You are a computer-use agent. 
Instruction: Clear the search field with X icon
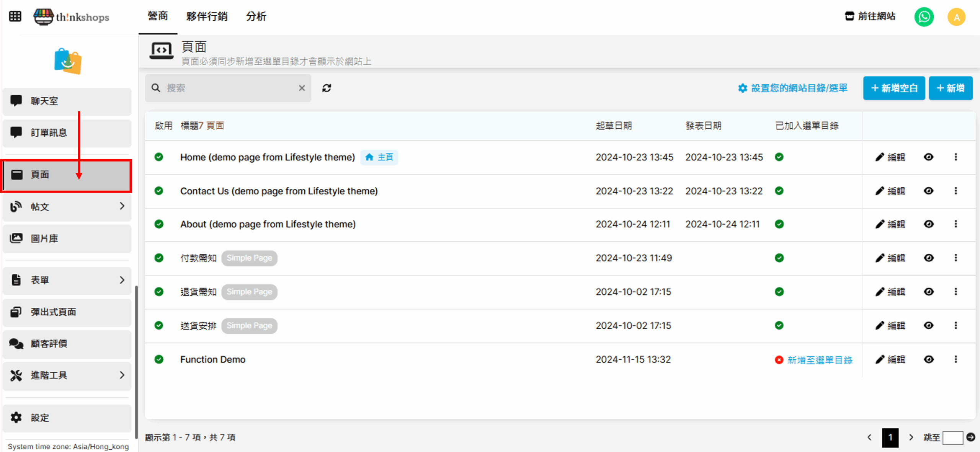(302, 88)
